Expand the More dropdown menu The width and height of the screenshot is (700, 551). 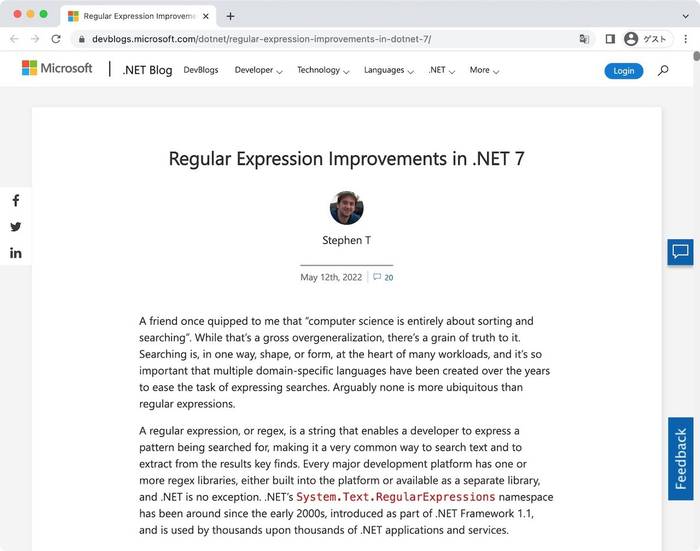[x=484, y=70]
